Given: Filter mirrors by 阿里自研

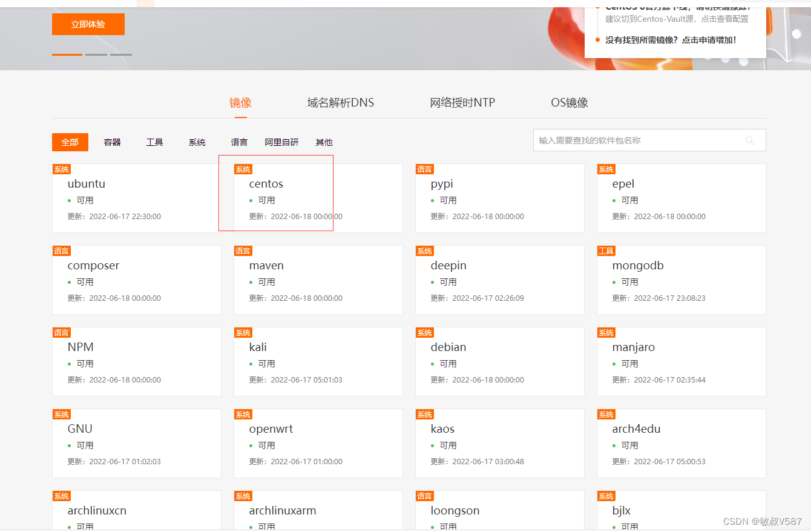Looking at the screenshot, I should point(282,142).
